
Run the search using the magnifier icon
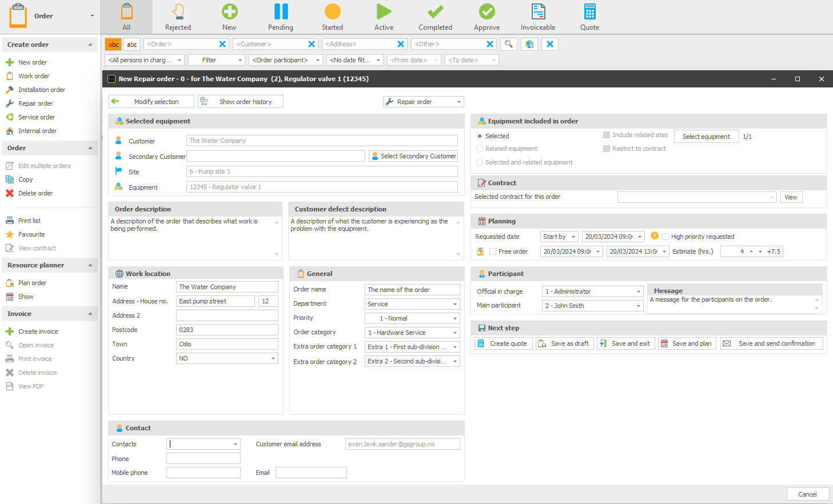[508, 44]
